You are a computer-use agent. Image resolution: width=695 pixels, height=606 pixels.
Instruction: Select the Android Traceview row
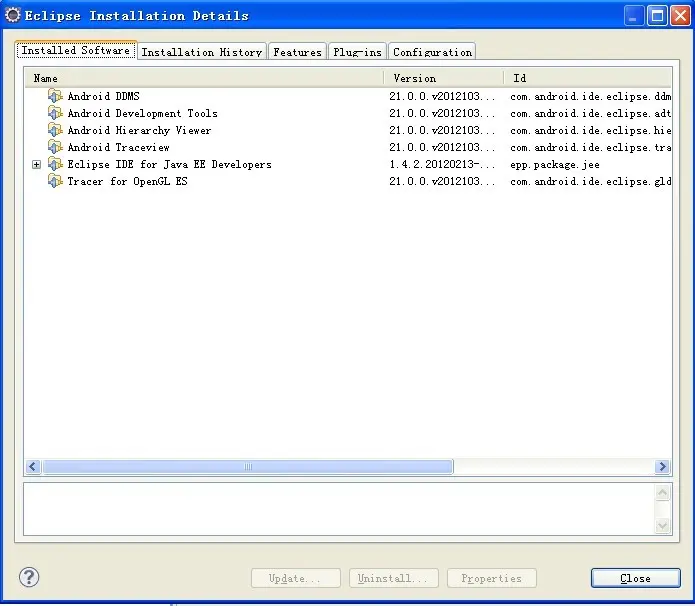pyautogui.click(x=348, y=147)
